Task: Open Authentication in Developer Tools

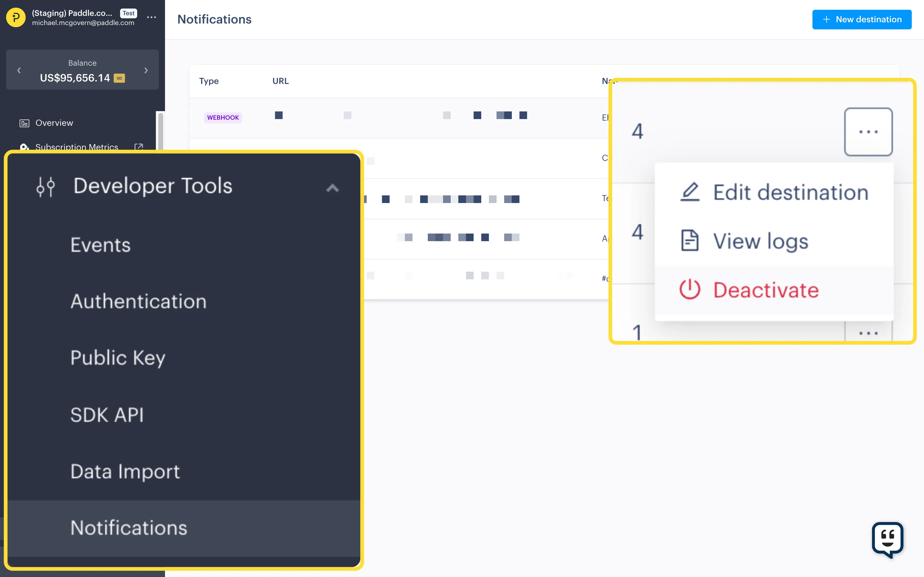Action: (138, 301)
